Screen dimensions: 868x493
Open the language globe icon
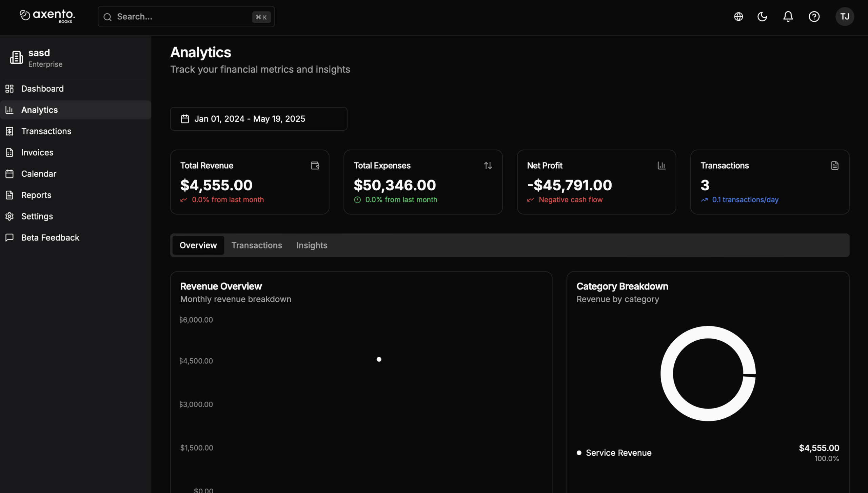[x=738, y=17]
